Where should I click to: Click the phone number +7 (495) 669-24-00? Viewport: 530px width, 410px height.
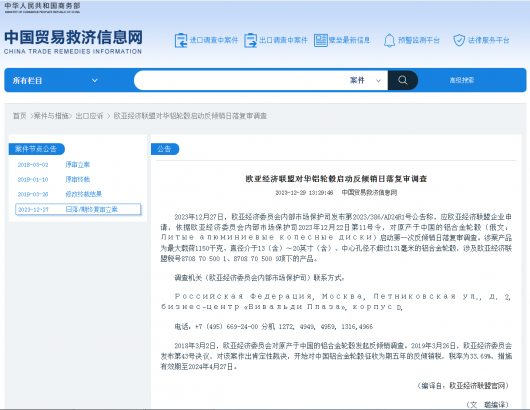(226, 327)
